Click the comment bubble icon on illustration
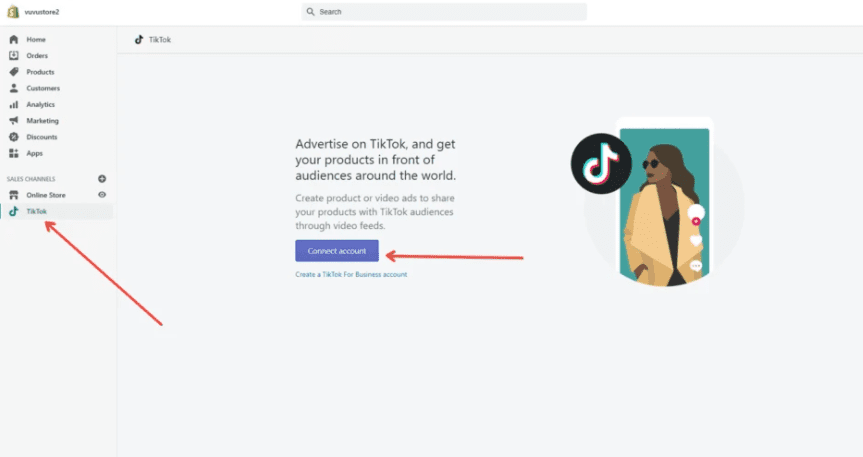The image size is (863, 457). [696, 266]
